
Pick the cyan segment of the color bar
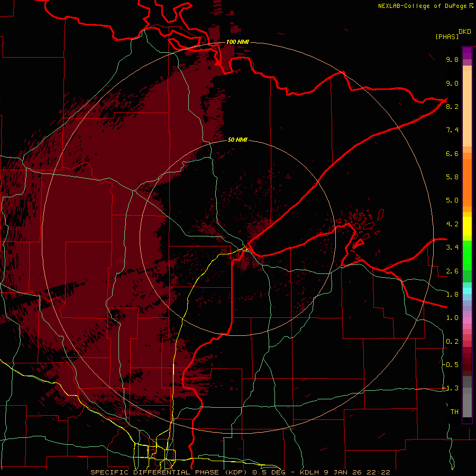[x=467, y=291]
